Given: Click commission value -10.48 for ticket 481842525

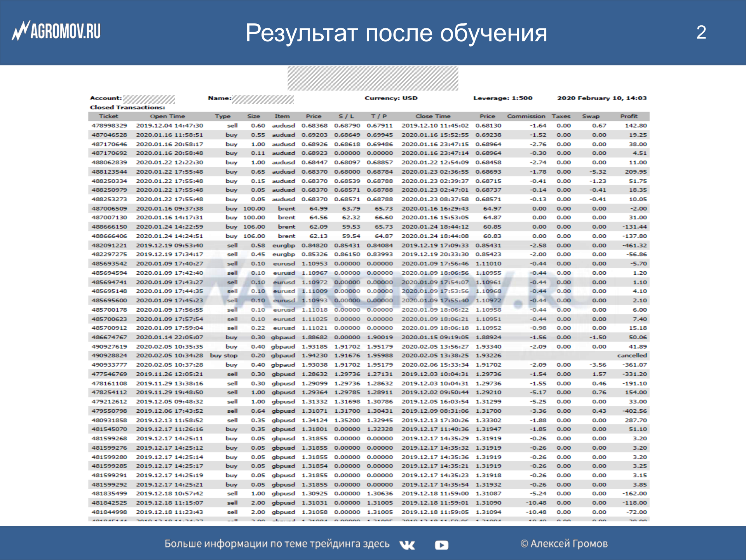Looking at the screenshot, I should tap(536, 503).
